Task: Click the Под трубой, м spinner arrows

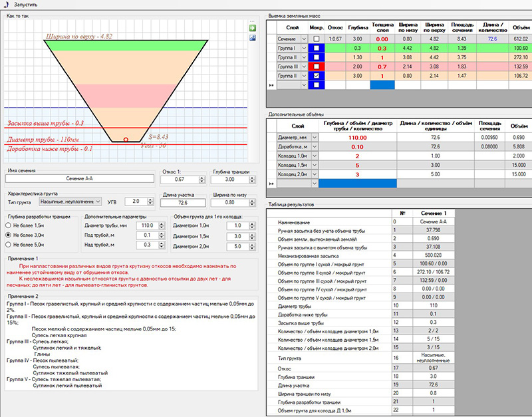Action: click(162, 235)
